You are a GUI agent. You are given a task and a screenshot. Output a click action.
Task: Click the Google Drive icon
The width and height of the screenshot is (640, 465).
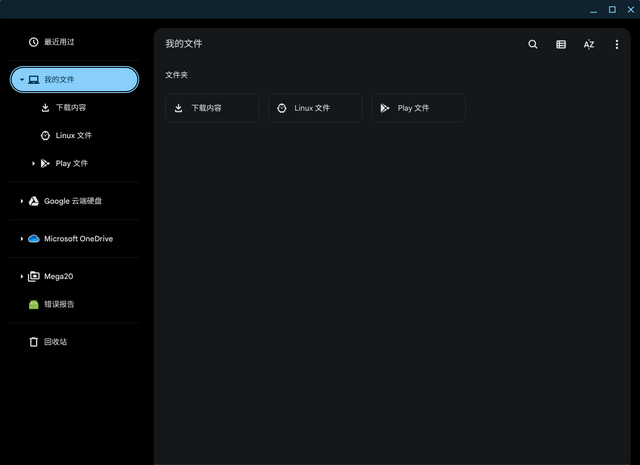click(x=33, y=201)
